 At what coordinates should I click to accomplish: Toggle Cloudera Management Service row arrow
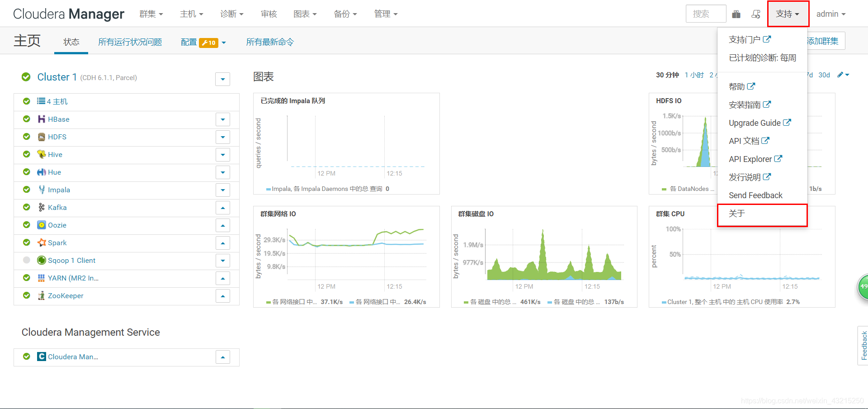tap(222, 357)
